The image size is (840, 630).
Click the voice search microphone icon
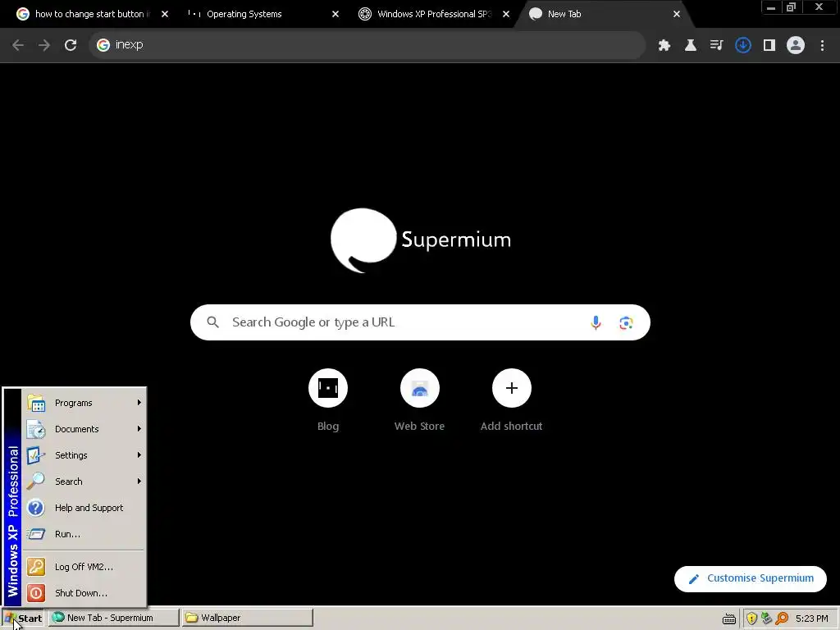pos(596,322)
